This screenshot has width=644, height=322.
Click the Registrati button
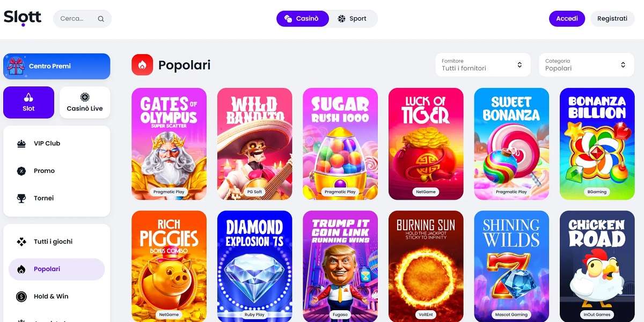click(x=612, y=18)
